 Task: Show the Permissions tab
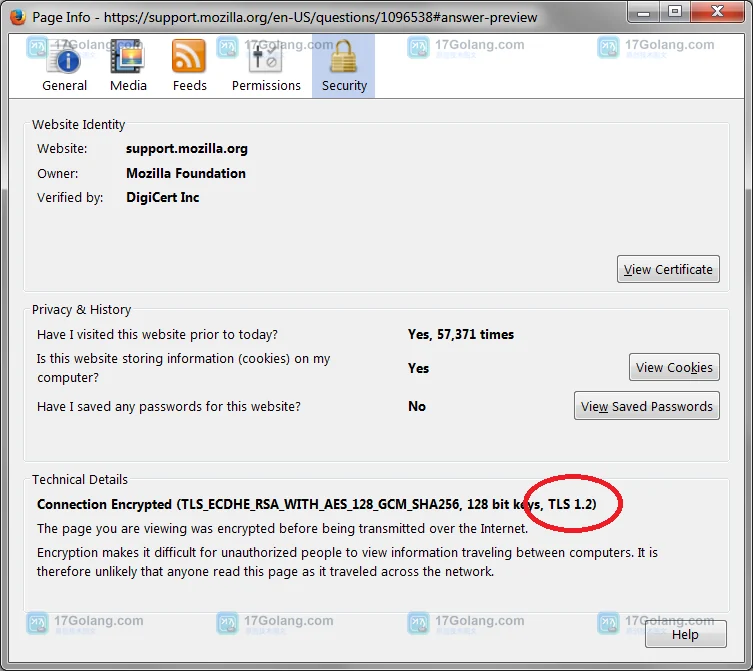266,66
